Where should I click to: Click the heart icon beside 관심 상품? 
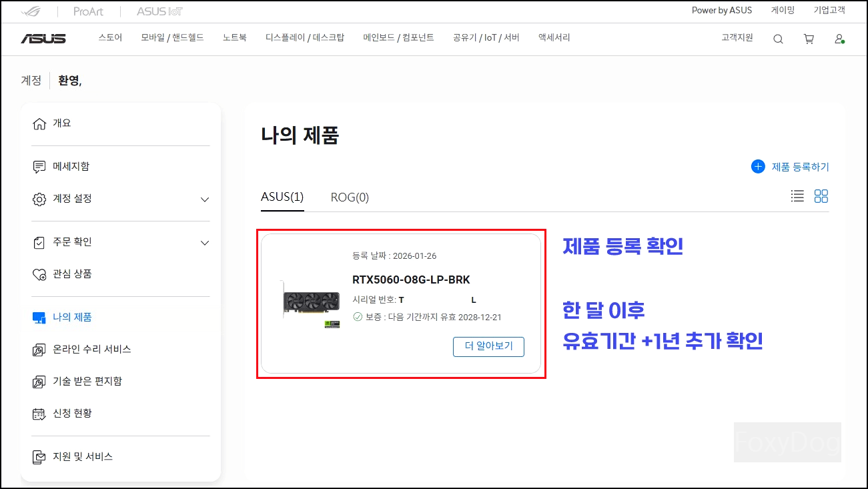(39, 274)
